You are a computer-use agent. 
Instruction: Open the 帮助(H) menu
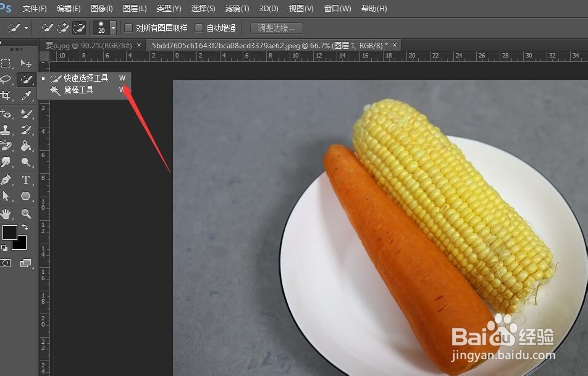pos(374,8)
